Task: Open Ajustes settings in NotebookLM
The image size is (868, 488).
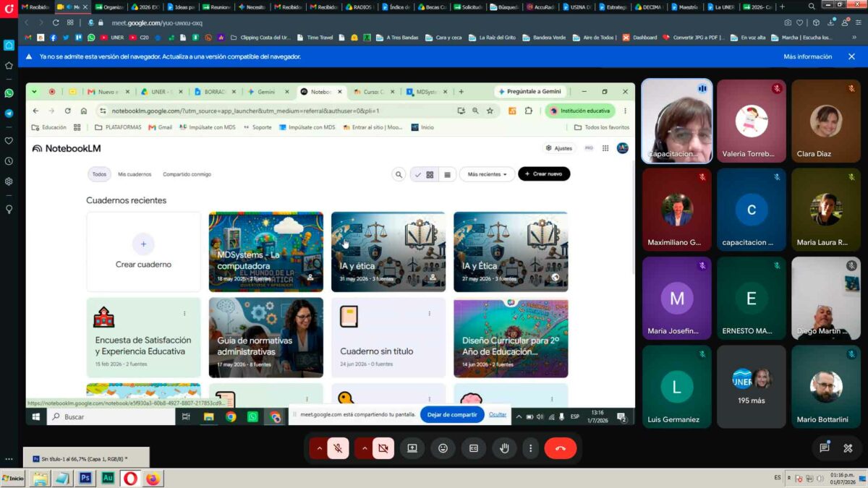Action: 558,148
